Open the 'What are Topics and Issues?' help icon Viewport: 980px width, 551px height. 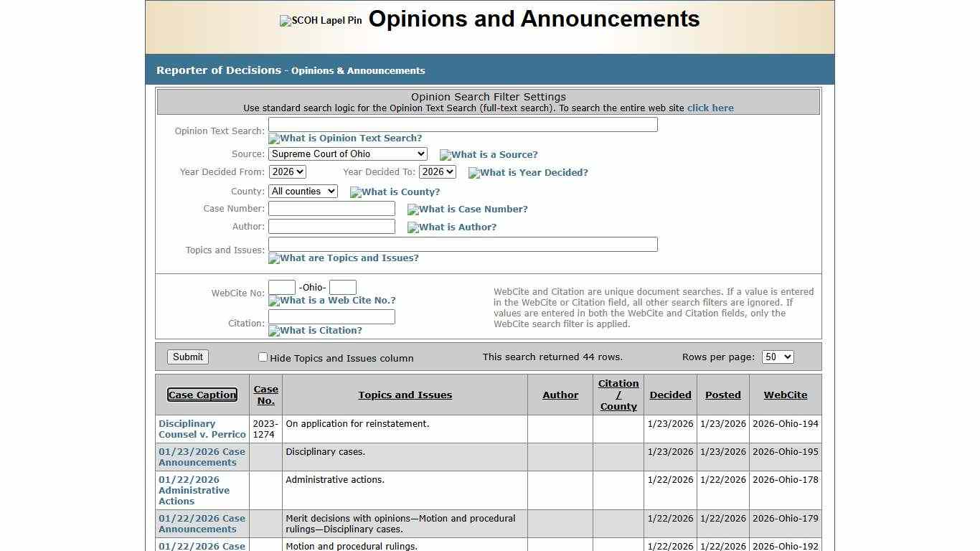(344, 258)
